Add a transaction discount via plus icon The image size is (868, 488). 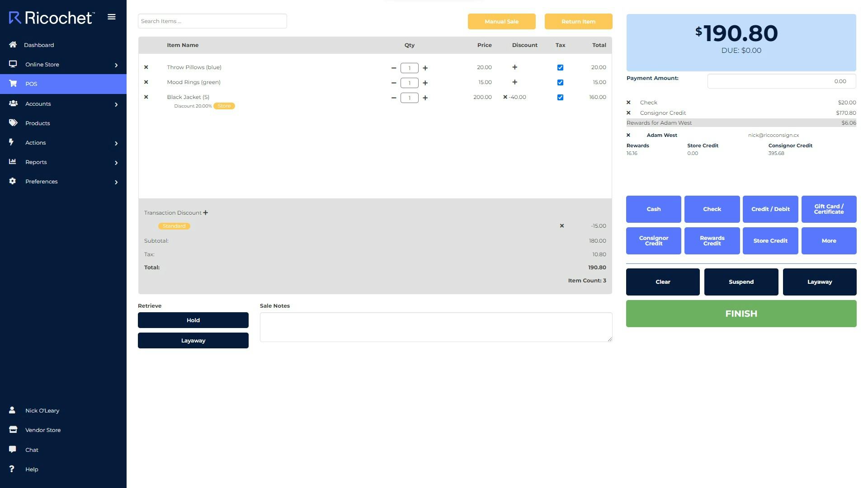[206, 213]
